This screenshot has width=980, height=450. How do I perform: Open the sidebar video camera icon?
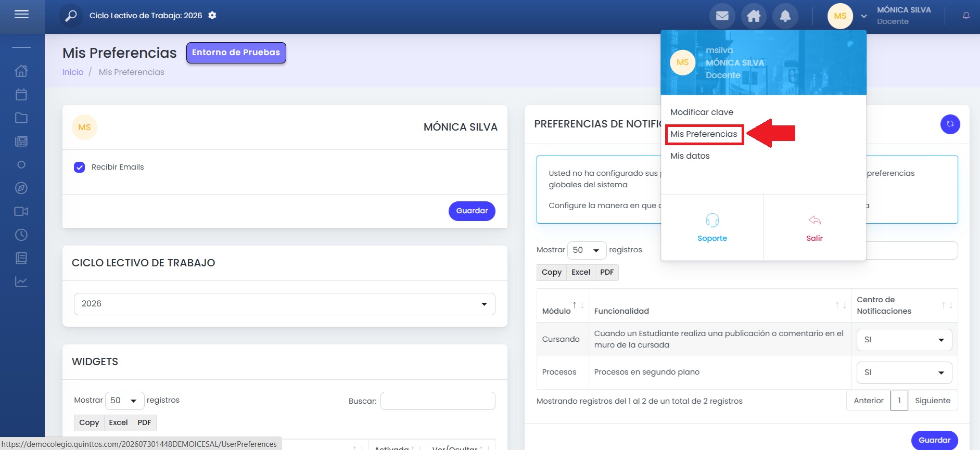pos(21,211)
